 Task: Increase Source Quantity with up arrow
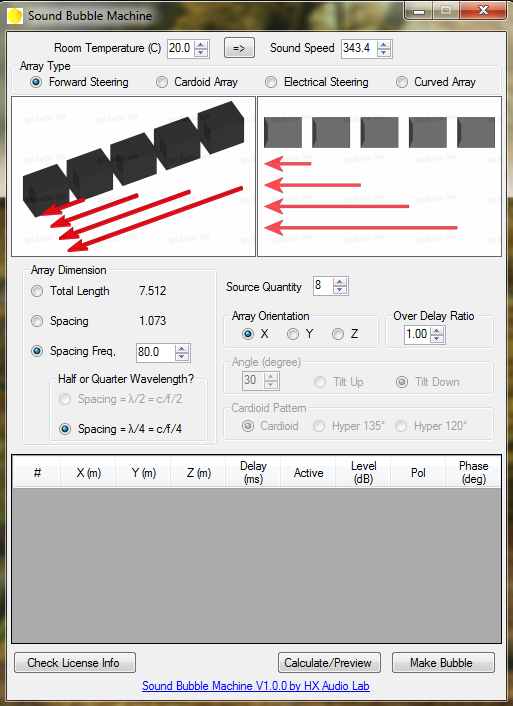tap(340, 282)
